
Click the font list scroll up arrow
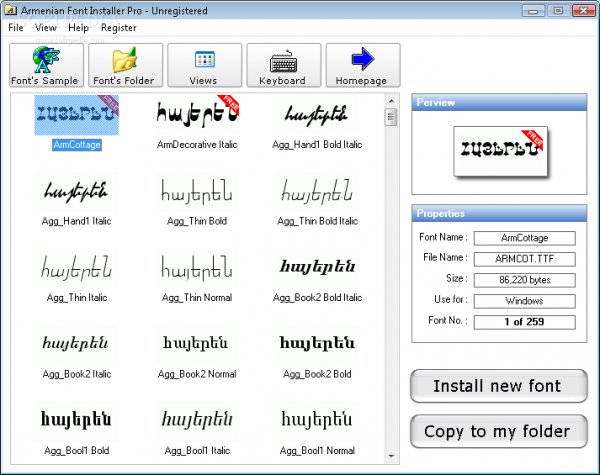coord(391,101)
